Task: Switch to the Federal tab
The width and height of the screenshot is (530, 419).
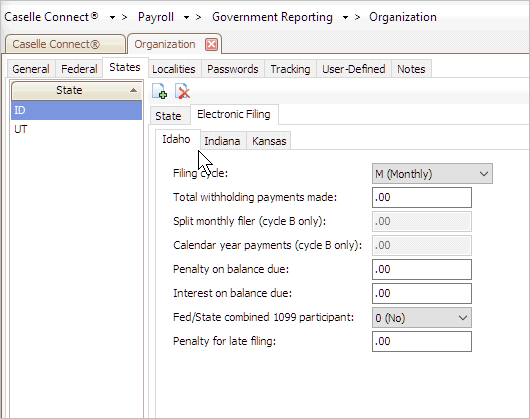Action: 79,69
